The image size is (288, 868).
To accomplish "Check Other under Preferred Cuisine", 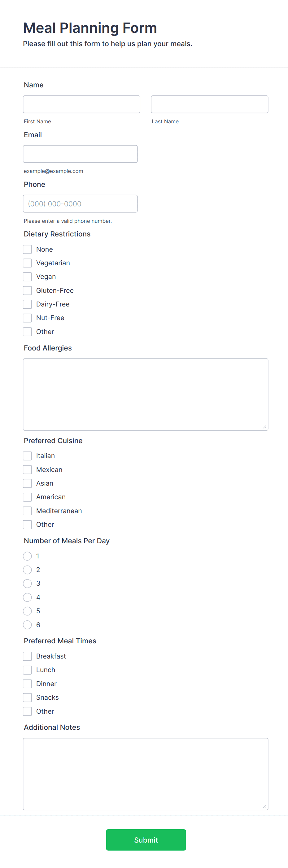I will click(27, 524).
